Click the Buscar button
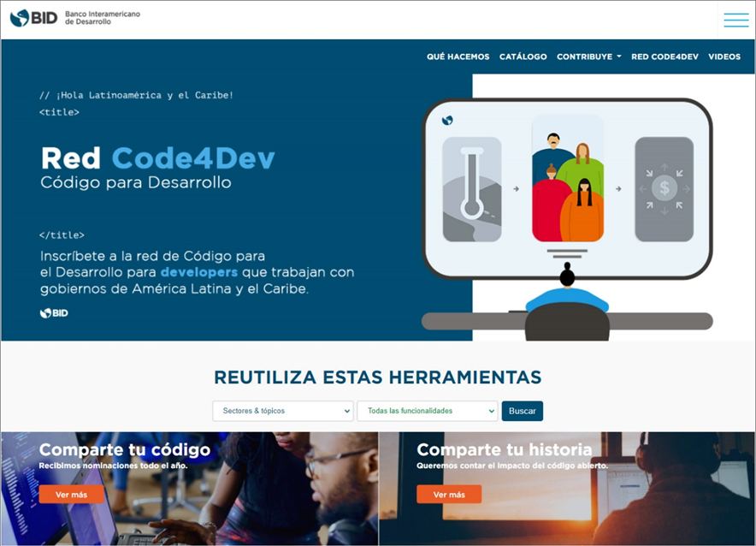 (x=523, y=411)
